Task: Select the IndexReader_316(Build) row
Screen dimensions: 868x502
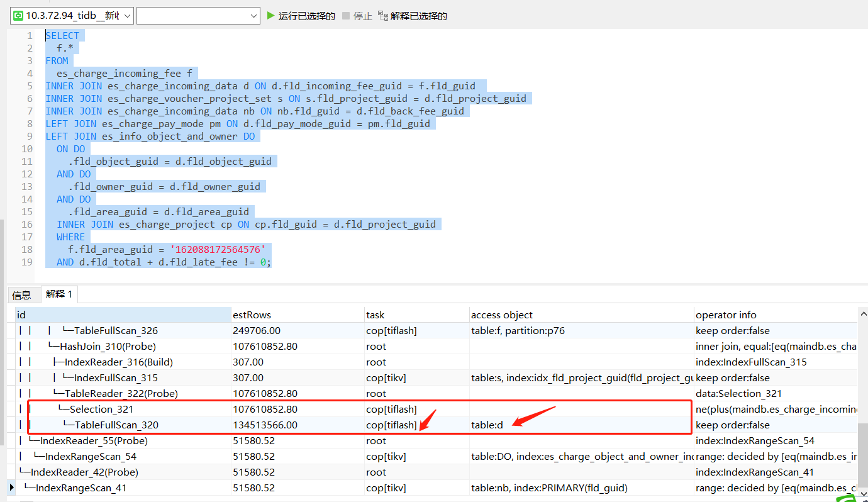Action: (437, 362)
